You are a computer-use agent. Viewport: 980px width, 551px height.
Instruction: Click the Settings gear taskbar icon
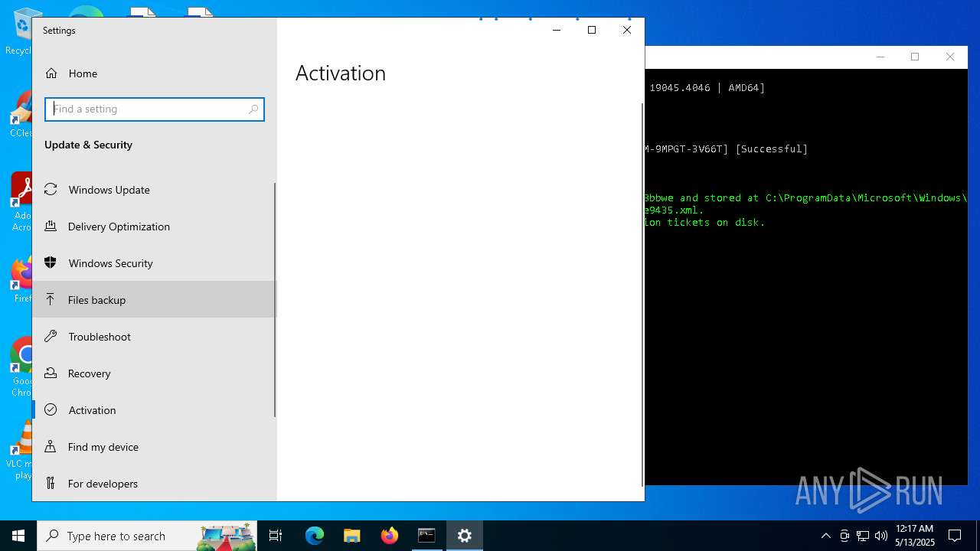click(465, 536)
